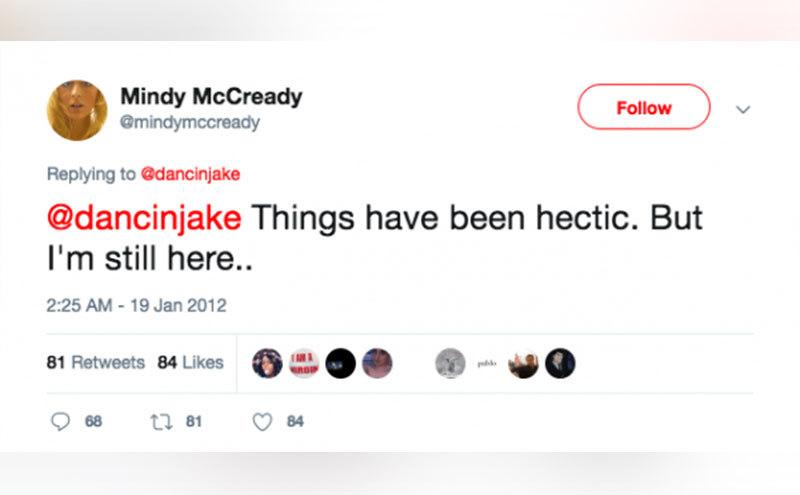Click the retweet arrows icon
The image size is (800, 495).
tap(160, 422)
